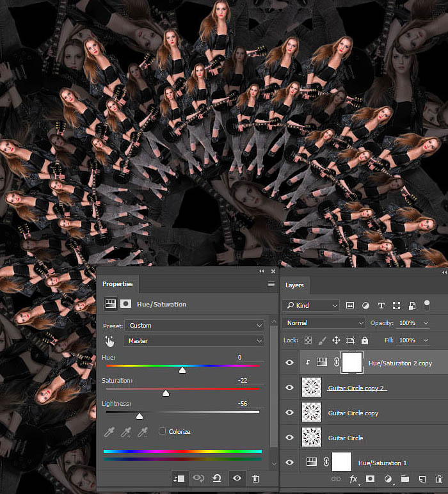Screen dimensions: 448x494
Task: Create a new layer icon
Action: [422, 479]
